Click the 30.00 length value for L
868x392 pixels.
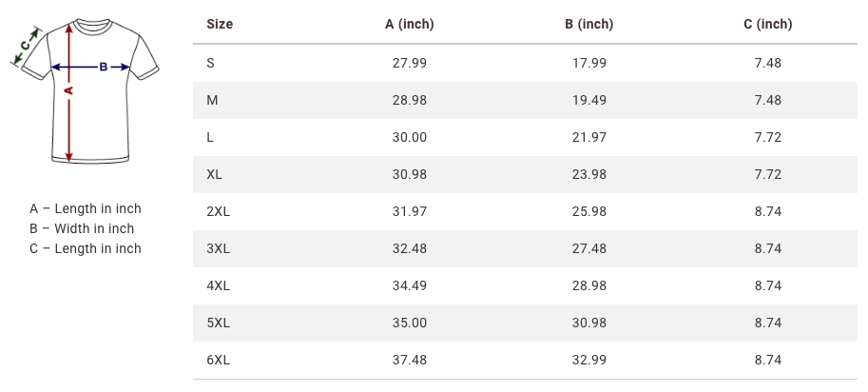point(410,137)
